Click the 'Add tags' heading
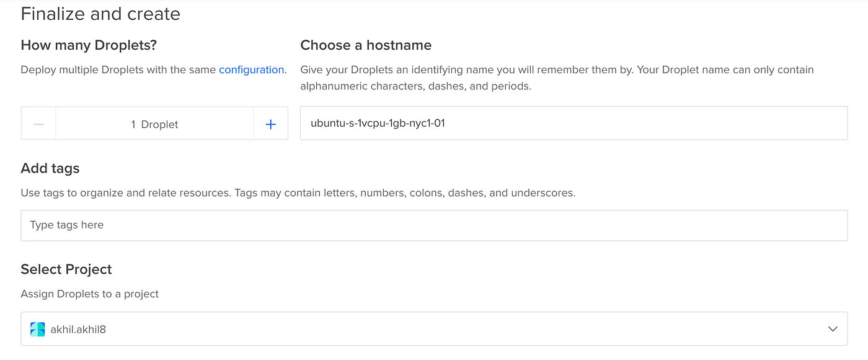The image size is (868, 360). click(50, 168)
